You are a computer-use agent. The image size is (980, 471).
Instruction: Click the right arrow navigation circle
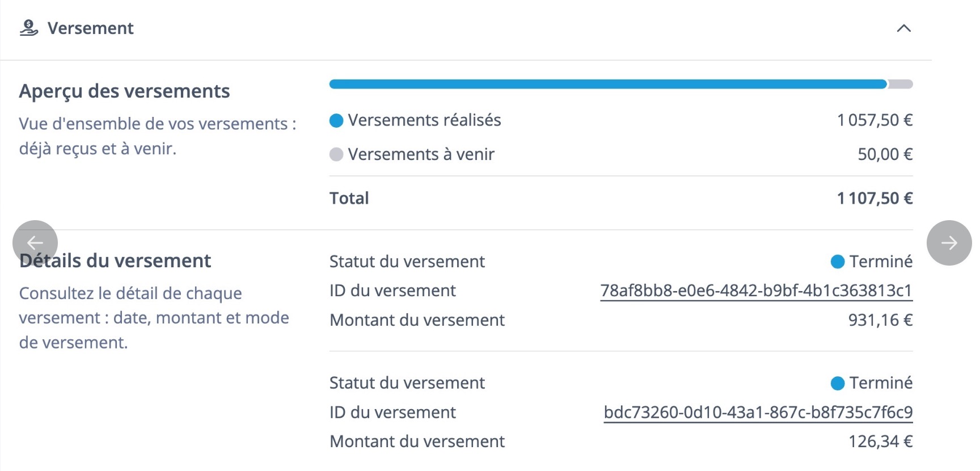click(x=950, y=242)
